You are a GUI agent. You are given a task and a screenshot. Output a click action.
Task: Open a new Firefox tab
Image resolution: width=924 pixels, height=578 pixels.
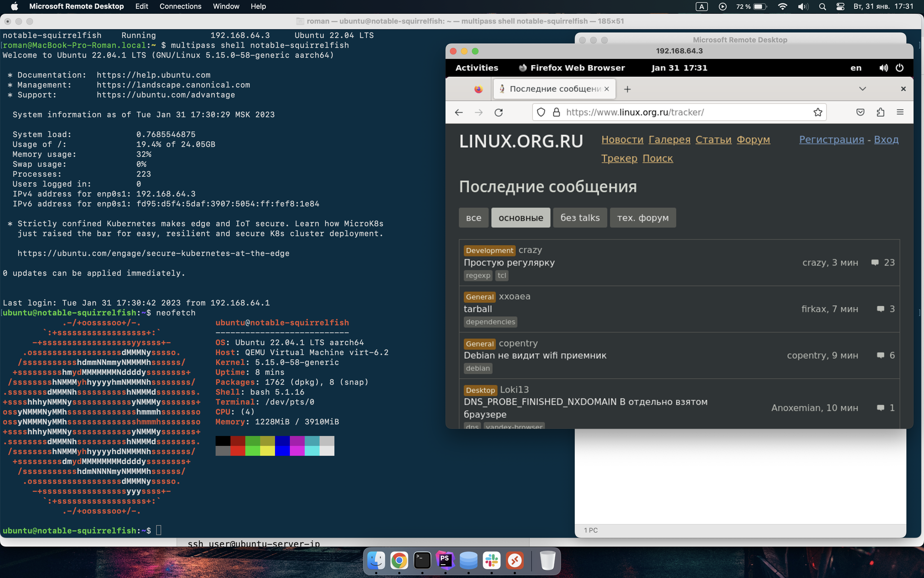pyautogui.click(x=627, y=89)
